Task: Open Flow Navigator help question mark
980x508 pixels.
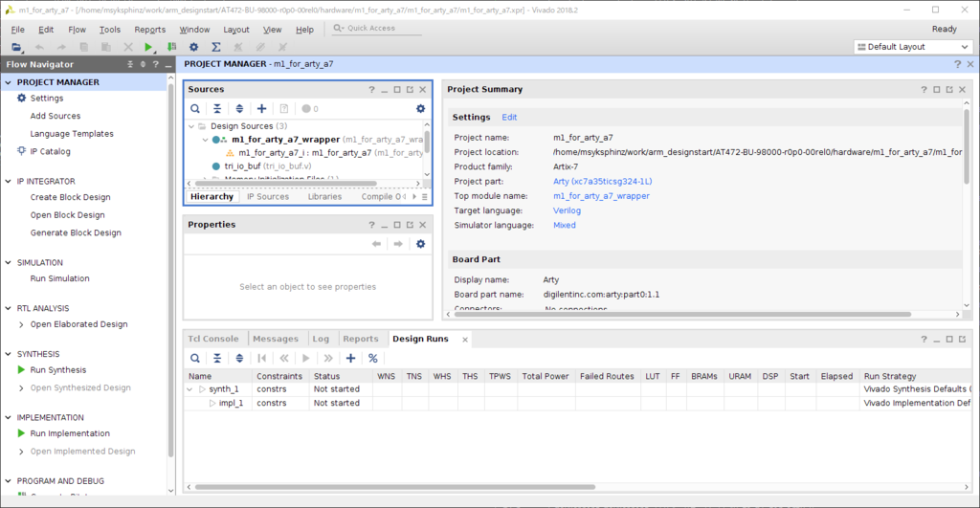Action: 156,64
